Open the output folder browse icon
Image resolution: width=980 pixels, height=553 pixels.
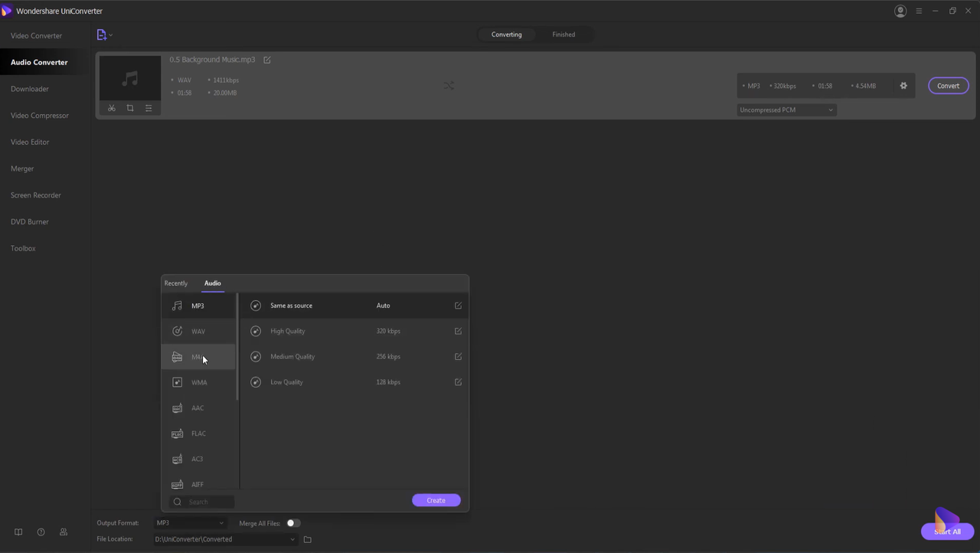pos(307,539)
